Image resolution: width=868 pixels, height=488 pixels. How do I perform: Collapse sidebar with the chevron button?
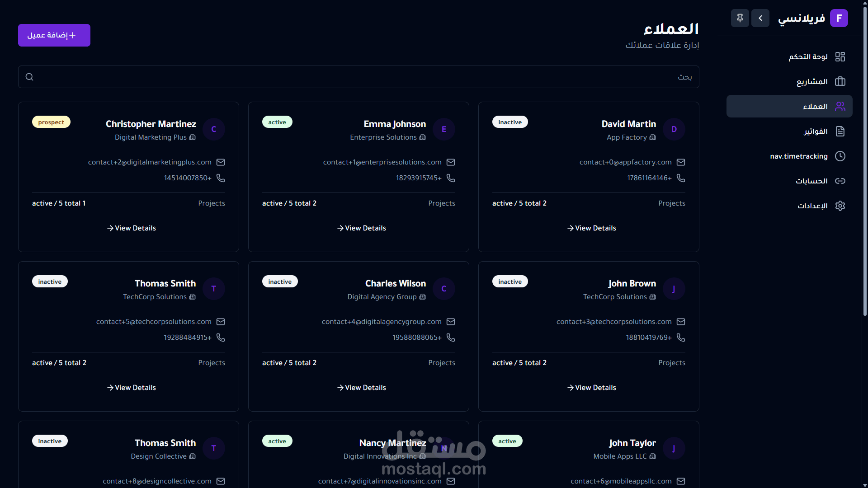(760, 18)
